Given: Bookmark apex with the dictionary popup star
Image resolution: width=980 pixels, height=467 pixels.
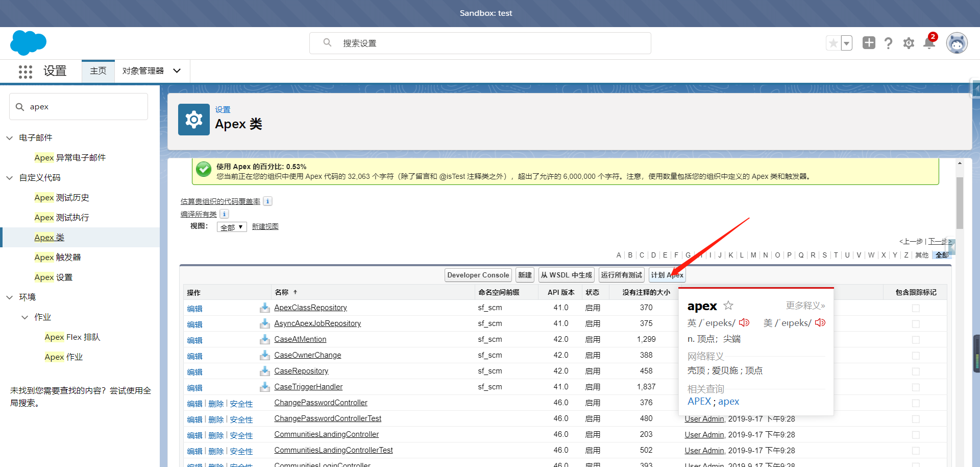Looking at the screenshot, I should (728, 306).
